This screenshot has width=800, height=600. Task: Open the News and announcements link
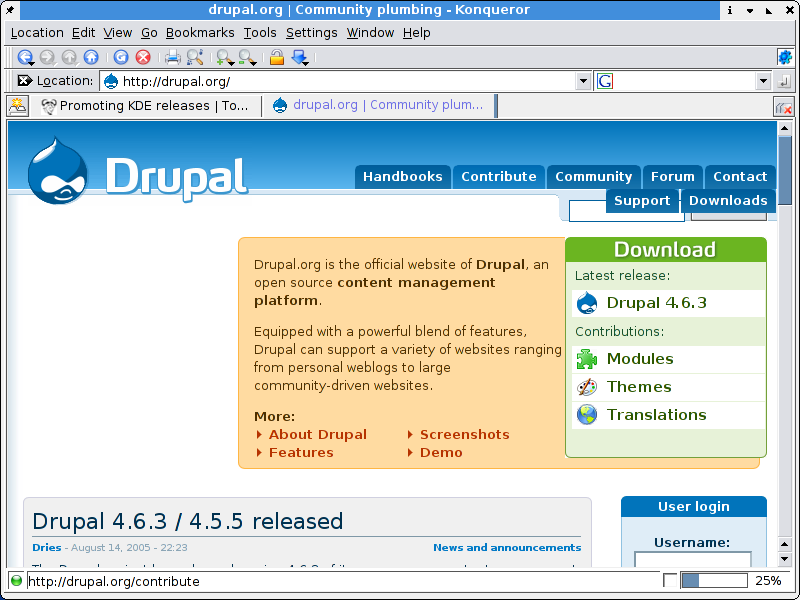tap(507, 547)
